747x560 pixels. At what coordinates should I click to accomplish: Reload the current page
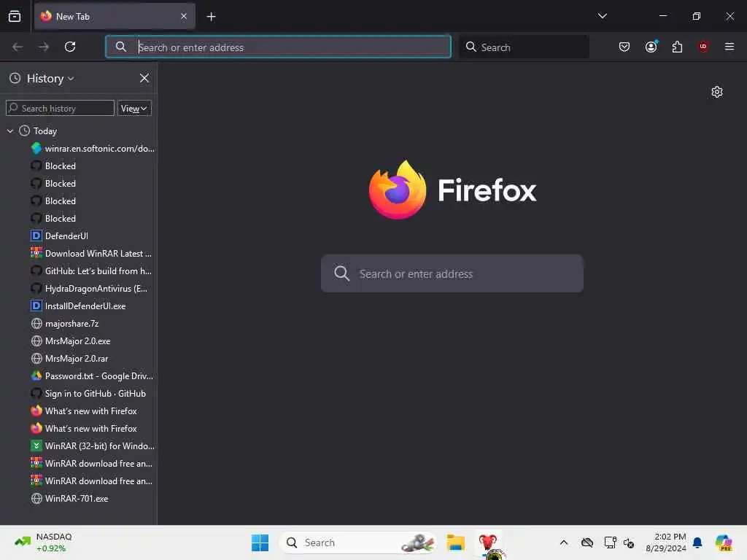click(x=70, y=47)
